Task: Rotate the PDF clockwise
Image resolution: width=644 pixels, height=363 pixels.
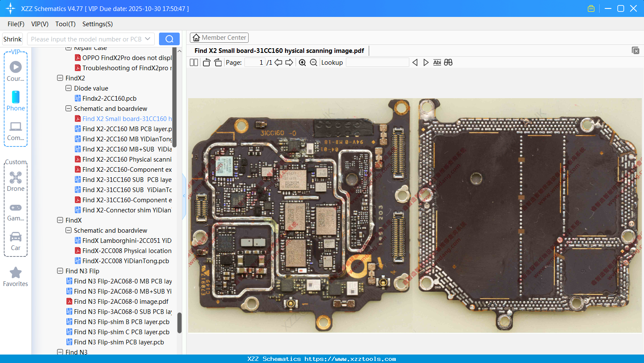Action: [218, 62]
